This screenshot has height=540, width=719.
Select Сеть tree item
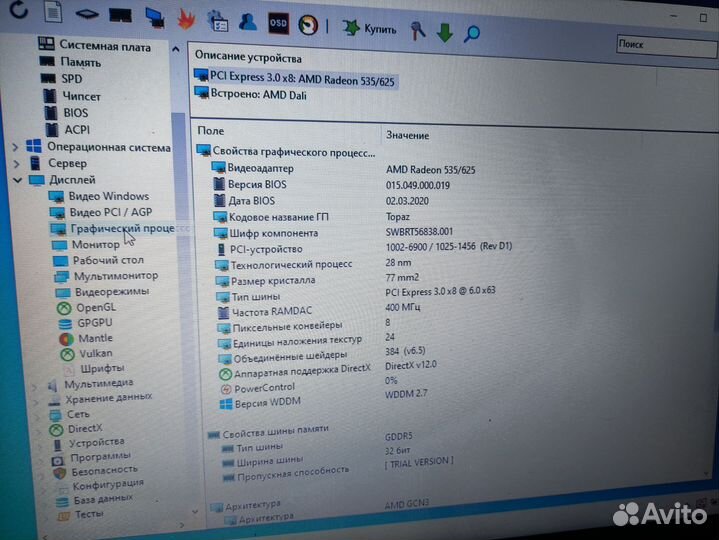point(70,414)
